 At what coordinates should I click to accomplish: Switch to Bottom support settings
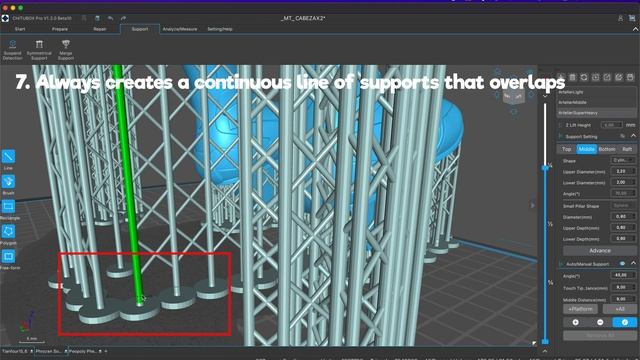pos(607,149)
